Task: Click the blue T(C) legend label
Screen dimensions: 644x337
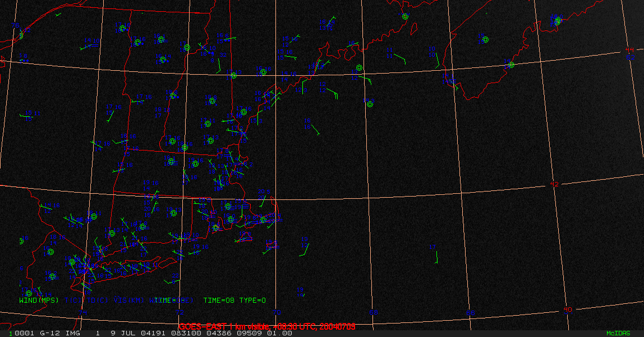Action: pos(73,300)
